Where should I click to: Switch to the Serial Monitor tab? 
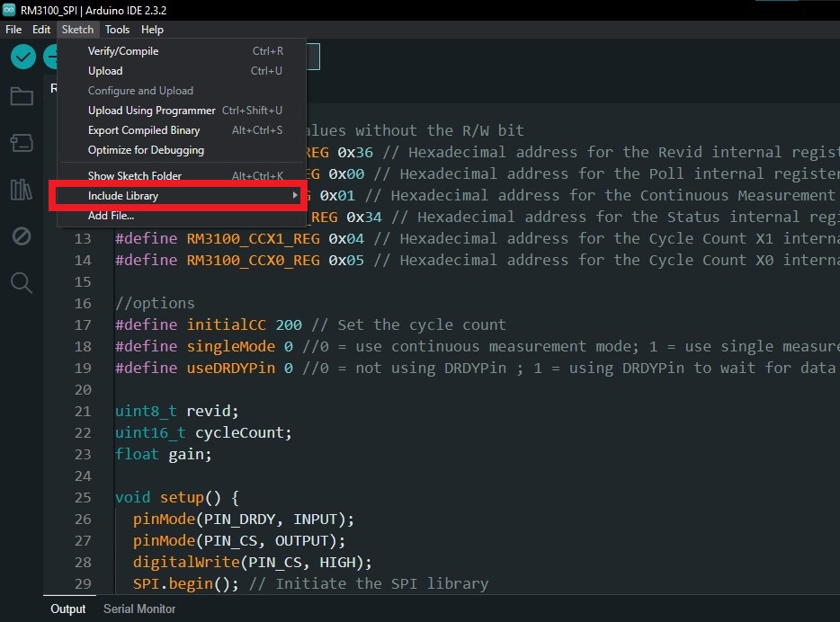[x=139, y=609]
